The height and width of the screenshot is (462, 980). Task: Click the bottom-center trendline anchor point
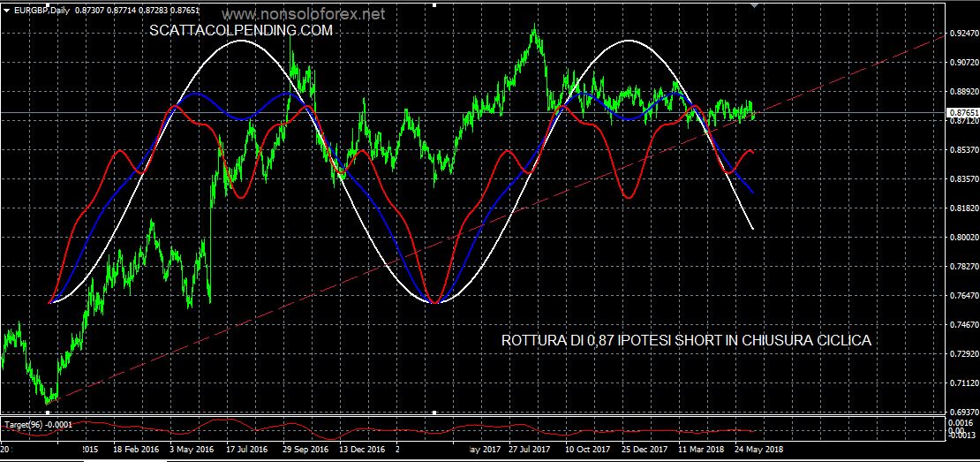tap(434, 412)
